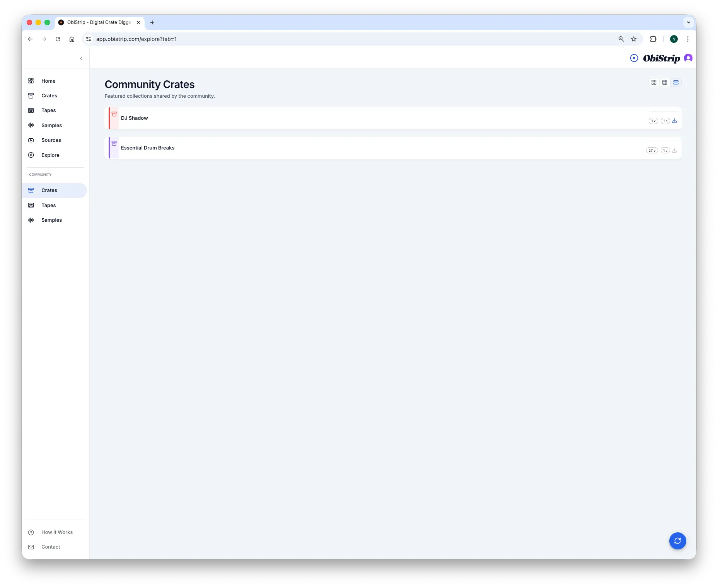Open Crates under the Community section
This screenshot has height=588, width=718.
coord(49,190)
